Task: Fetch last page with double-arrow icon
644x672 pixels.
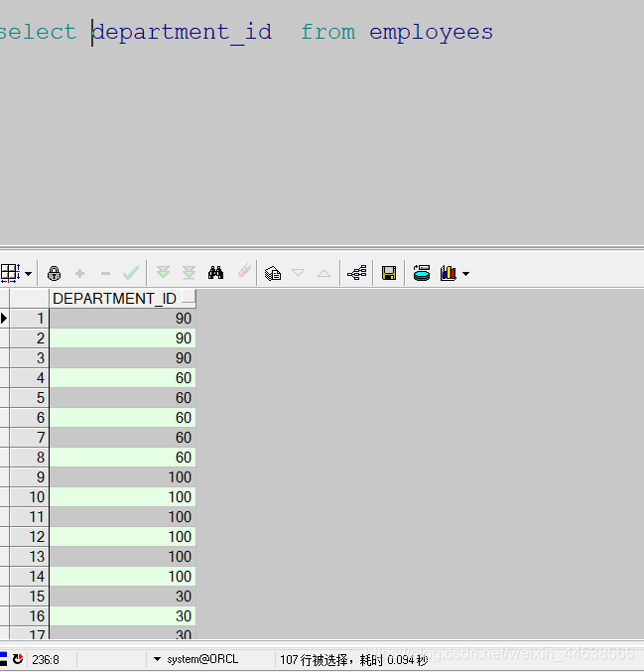Action: click(x=189, y=272)
